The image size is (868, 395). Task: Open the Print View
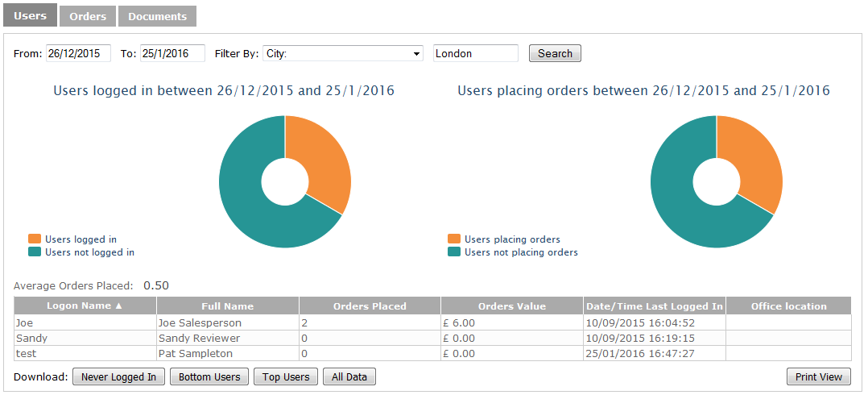click(818, 376)
